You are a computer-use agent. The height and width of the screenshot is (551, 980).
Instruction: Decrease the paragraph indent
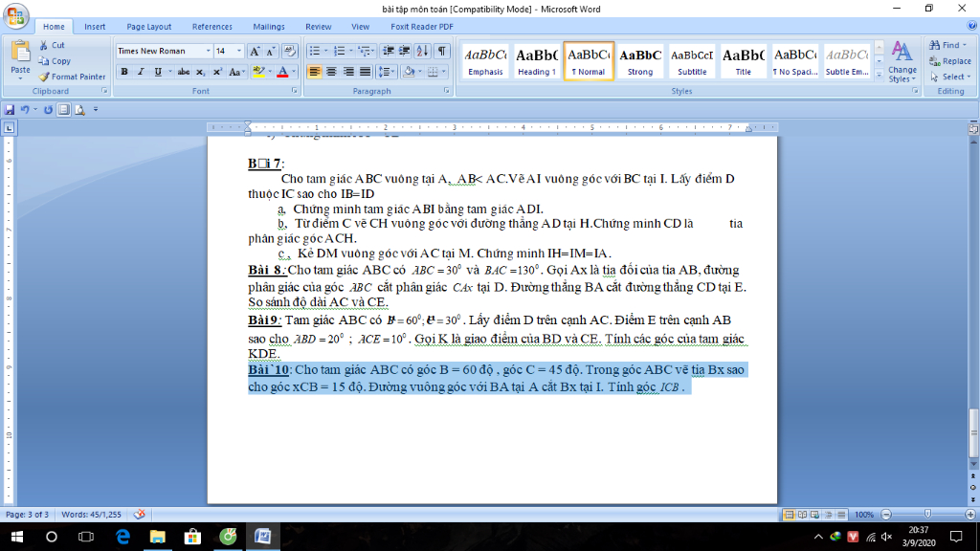[389, 52]
